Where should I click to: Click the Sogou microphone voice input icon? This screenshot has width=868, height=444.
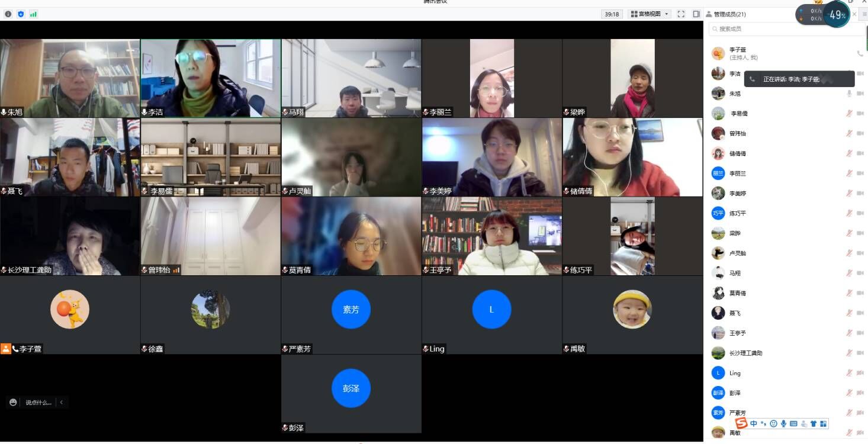pyautogui.click(x=783, y=424)
